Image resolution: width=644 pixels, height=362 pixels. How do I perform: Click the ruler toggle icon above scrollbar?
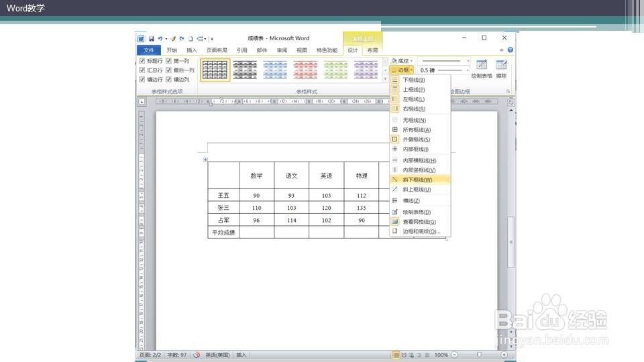click(x=511, y=102)
